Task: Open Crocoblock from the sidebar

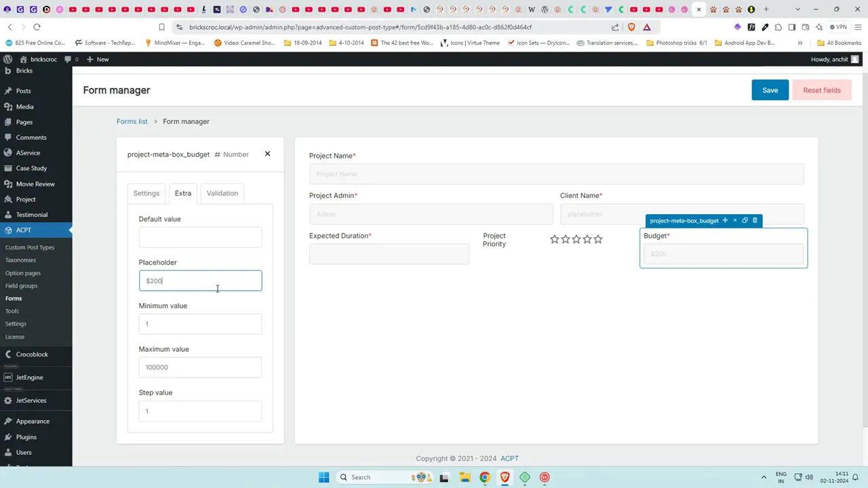Action: pos(32,354)
